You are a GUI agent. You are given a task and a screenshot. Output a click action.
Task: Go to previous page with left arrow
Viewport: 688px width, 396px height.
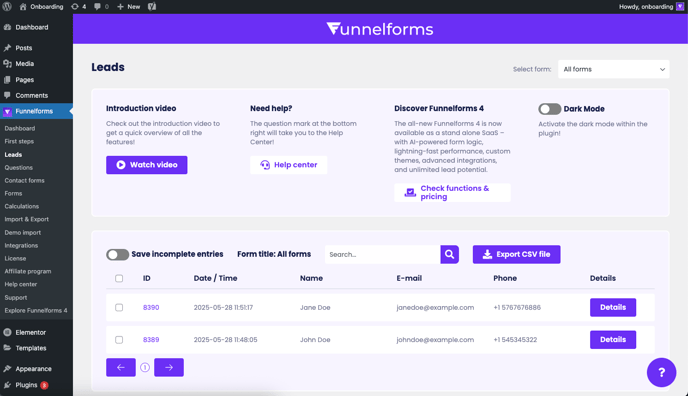coord(121,367)
